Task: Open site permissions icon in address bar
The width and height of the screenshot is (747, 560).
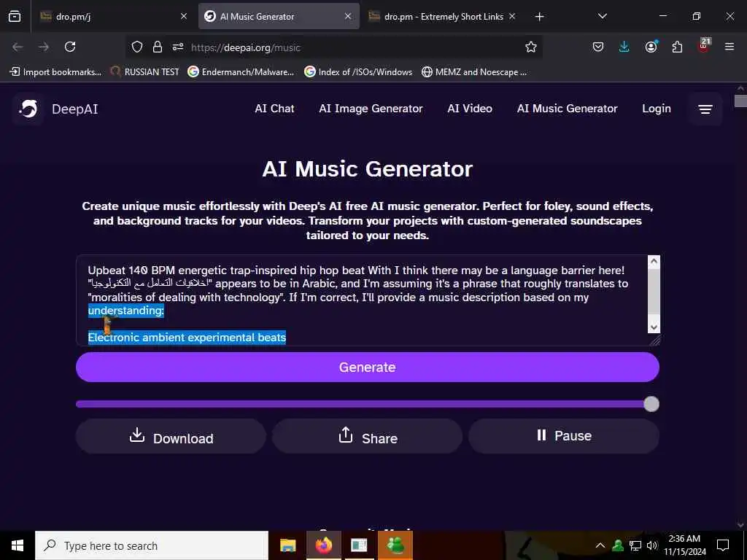Action: click(x=178, y=47)
